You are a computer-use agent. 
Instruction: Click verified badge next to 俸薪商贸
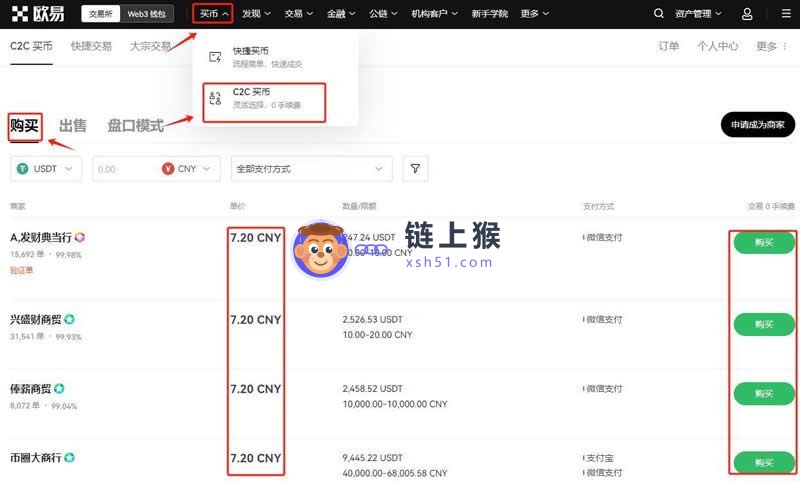tap(59, 389)
